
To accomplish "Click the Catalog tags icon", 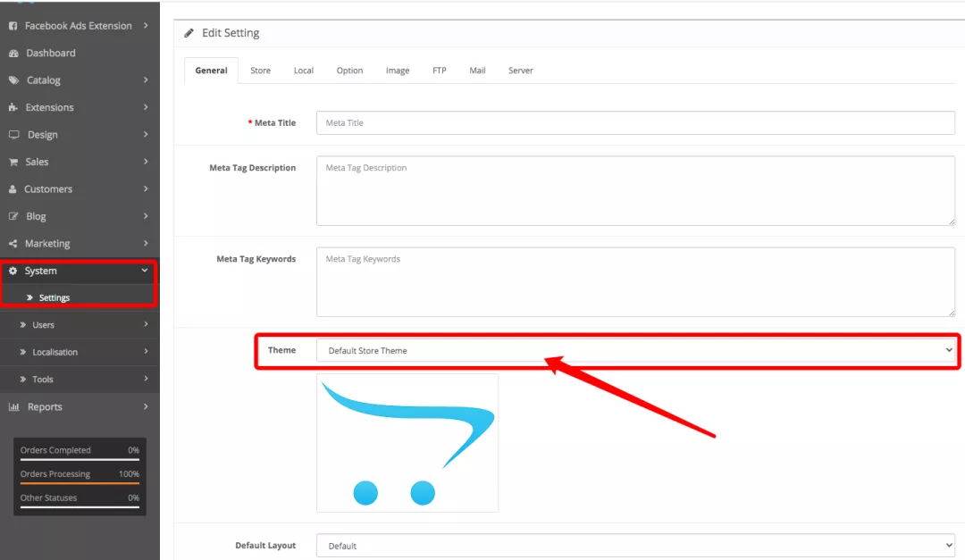I will tap(13, 80).
